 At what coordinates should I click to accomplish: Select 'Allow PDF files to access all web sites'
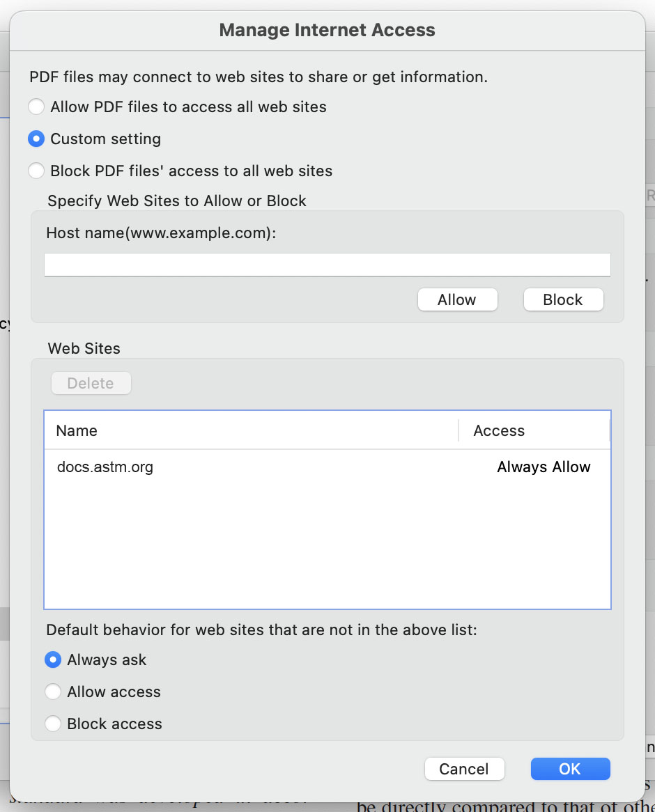click(x=36, y=107)
